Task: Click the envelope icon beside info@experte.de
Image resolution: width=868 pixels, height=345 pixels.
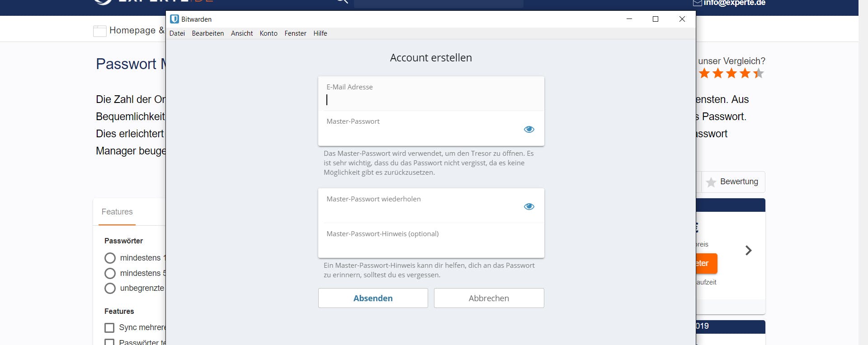Action: pyautogui.click(x=697, y=3)
